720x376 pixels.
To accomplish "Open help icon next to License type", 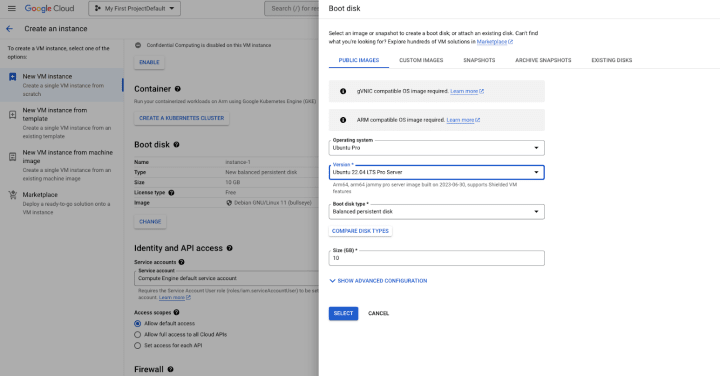I will click(x=171, y=193).
